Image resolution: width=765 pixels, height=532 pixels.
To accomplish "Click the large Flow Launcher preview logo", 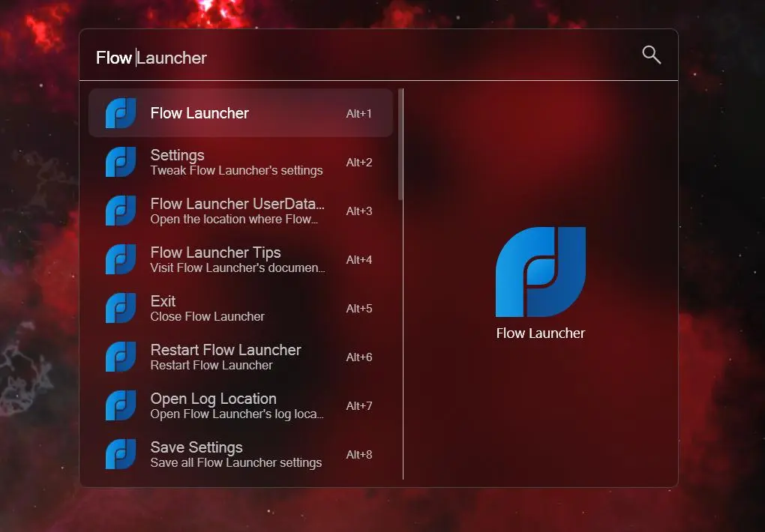I will pyautogui.click(x=541, y=271).
